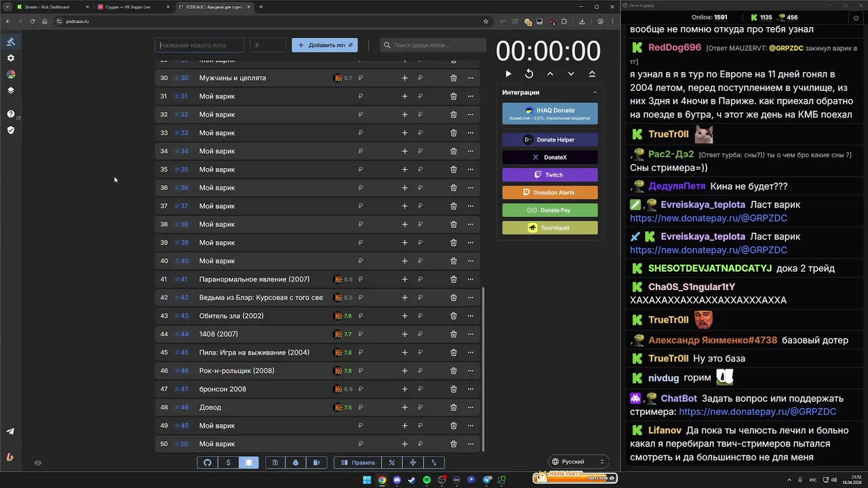868x488 pixels.
Task: Open donatepay link in ChatBot message
Action: [757, 411]
